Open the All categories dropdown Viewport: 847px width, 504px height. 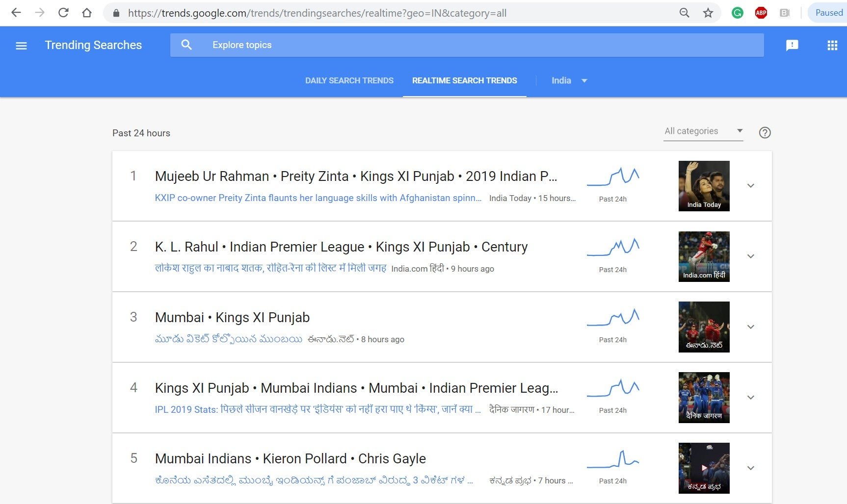pos(703,131)
